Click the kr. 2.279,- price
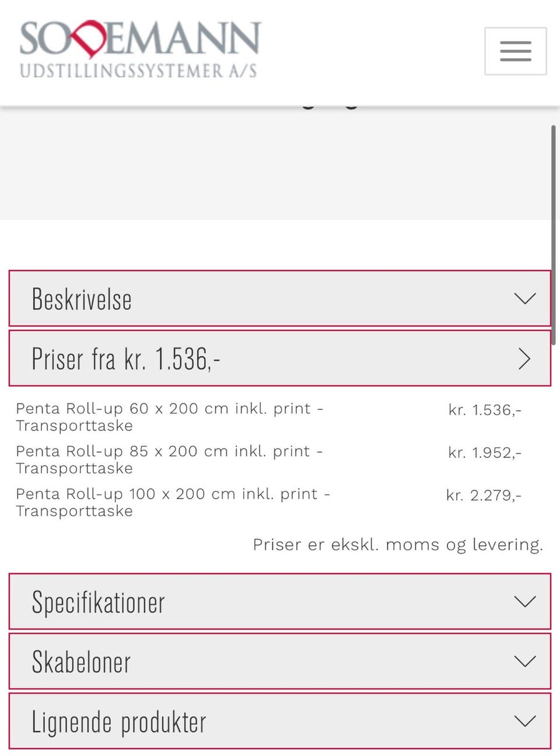560x756 pixels. pos(483,495)
